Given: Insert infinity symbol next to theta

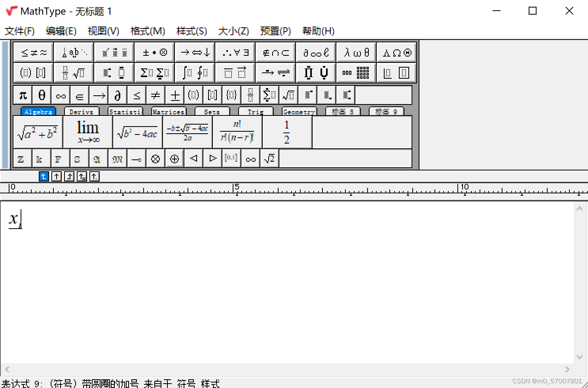Looking at the screenshot, I should [x=61, y=95].
